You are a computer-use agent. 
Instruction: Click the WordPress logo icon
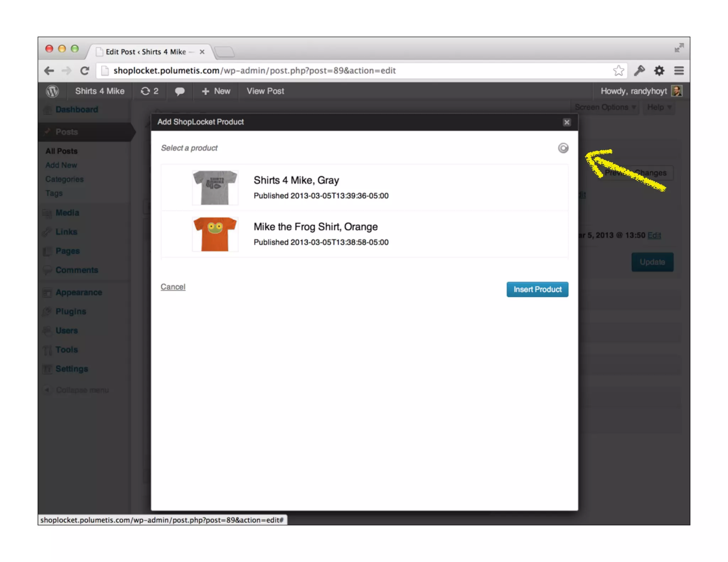point(52,91)
